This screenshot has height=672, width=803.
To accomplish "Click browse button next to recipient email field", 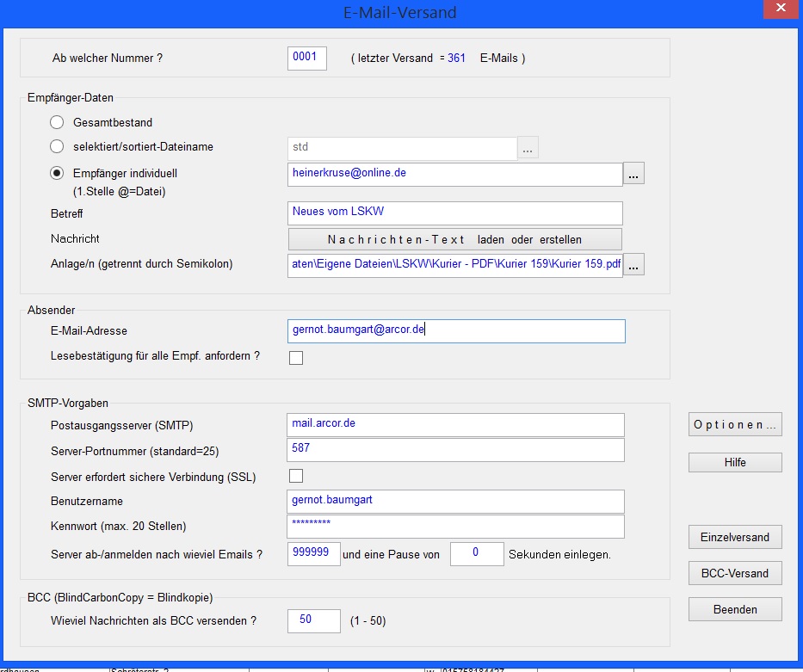I will click(634, 174).
